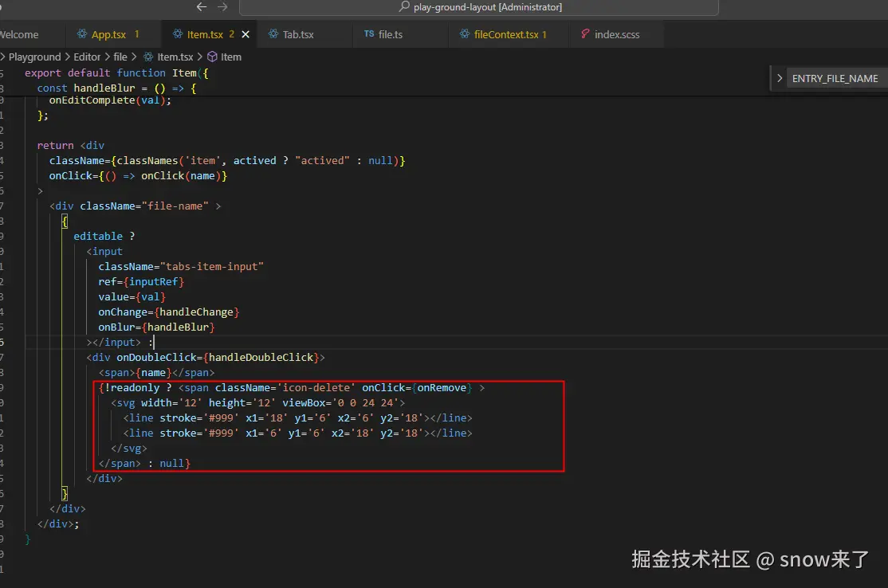
Task: Click value={val}
Action: click(x=132, y=297)
